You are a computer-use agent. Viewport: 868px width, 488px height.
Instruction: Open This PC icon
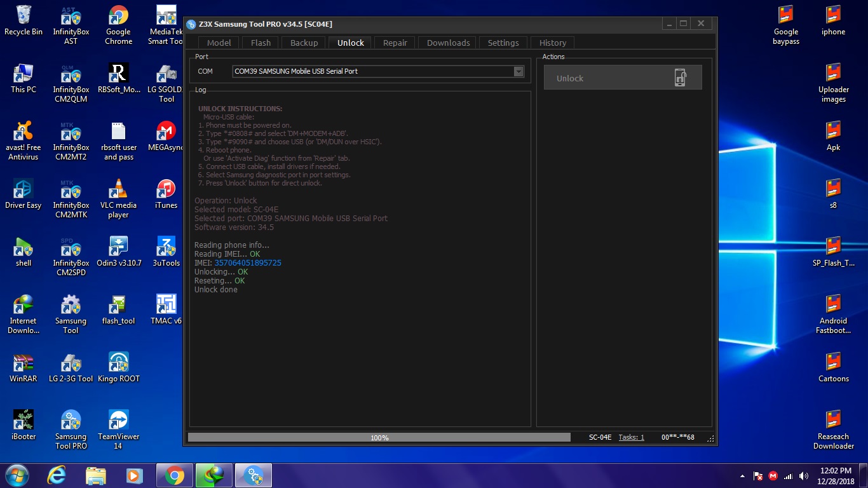(x=24, y=79)
